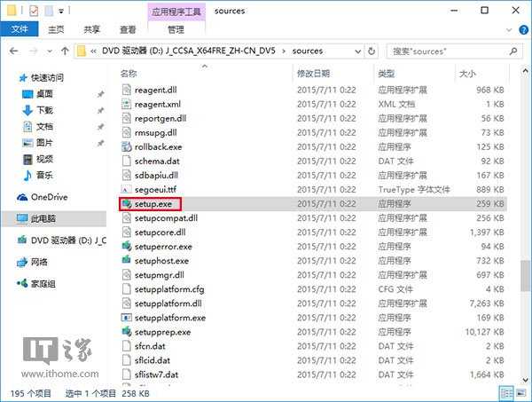Select setupcompat.dll file name

[x=166, y=218]
